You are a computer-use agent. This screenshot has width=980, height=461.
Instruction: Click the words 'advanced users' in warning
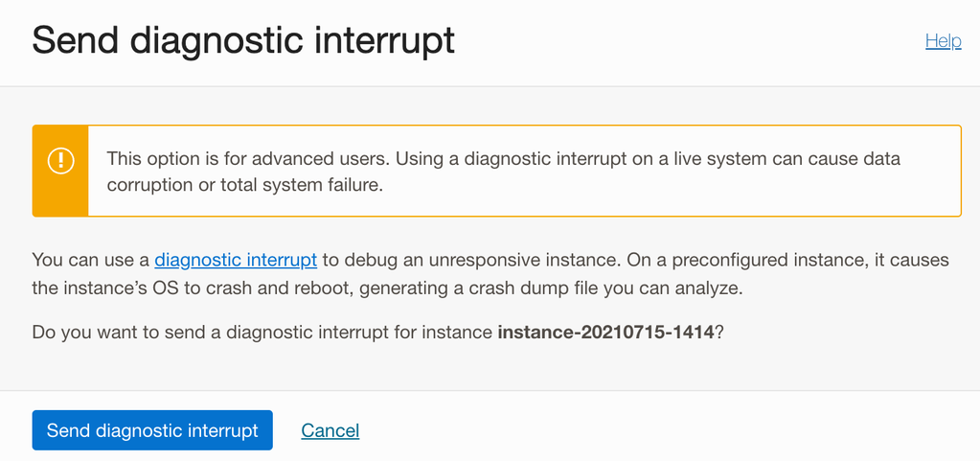(x=330, y=158)
